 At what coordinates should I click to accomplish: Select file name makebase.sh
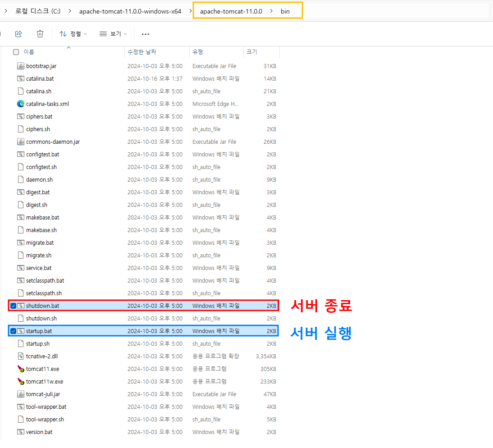coord(41,230)
